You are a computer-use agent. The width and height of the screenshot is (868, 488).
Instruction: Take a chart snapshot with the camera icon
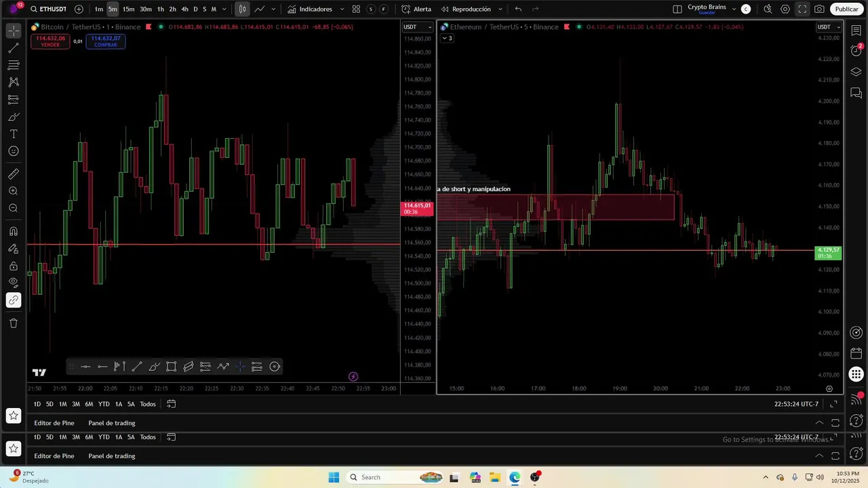coord(820,9)
